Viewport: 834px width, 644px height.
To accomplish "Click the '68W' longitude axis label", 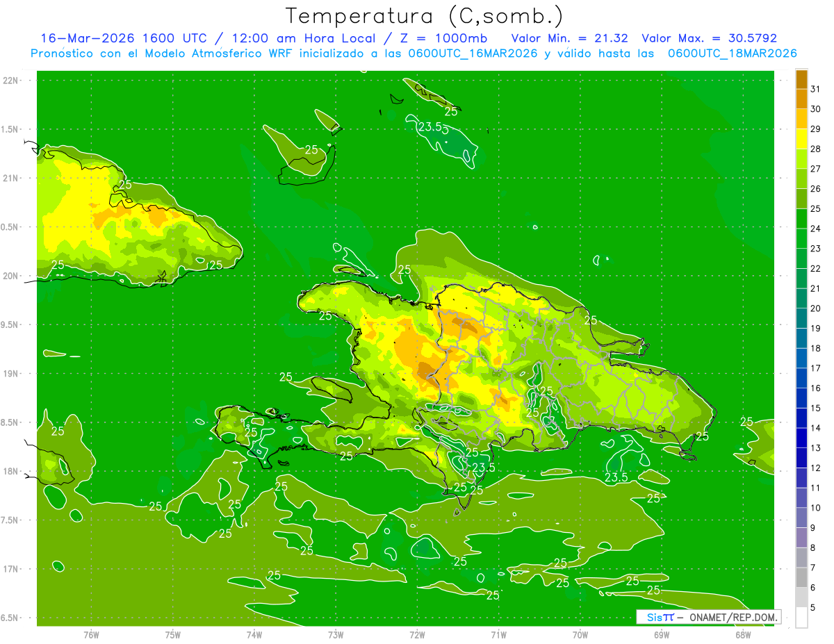I will (x=742, y=634).
